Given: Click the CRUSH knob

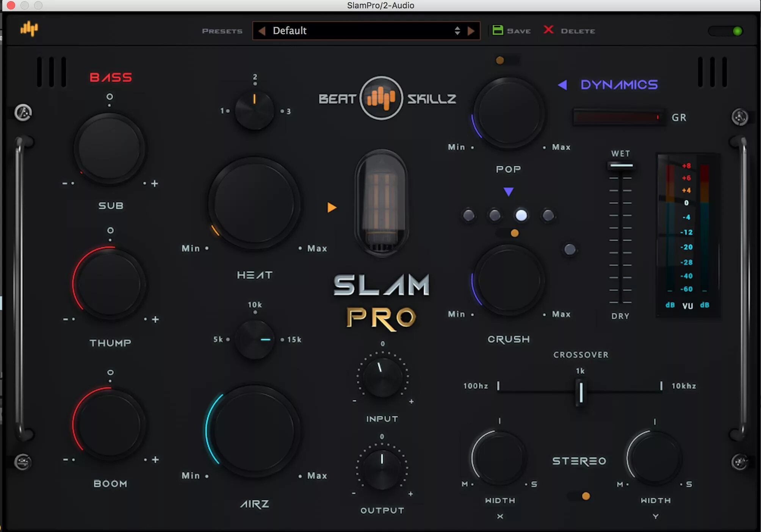Looking at the screenshot, I should (x=509, y=280).
